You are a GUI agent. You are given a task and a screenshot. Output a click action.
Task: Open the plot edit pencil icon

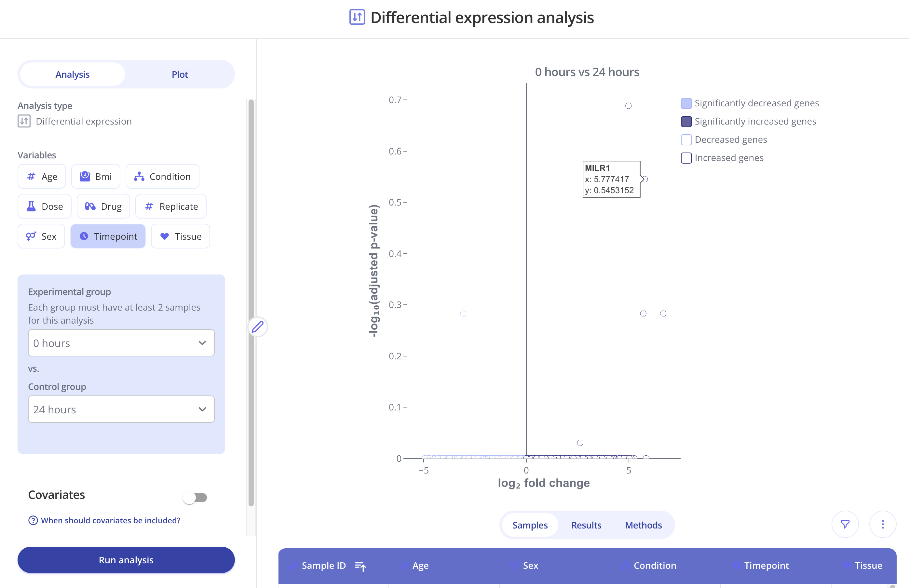(258, 327)
